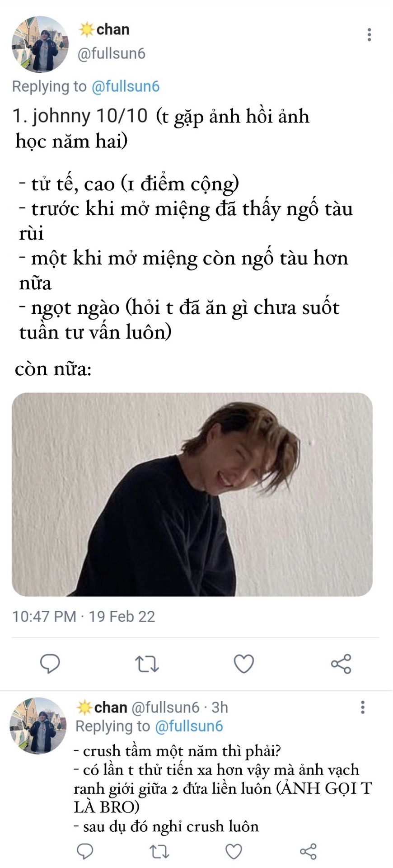Screen dimensions: 393x868
Task: Share the main tweet
Action: click(x=341, y=664)
